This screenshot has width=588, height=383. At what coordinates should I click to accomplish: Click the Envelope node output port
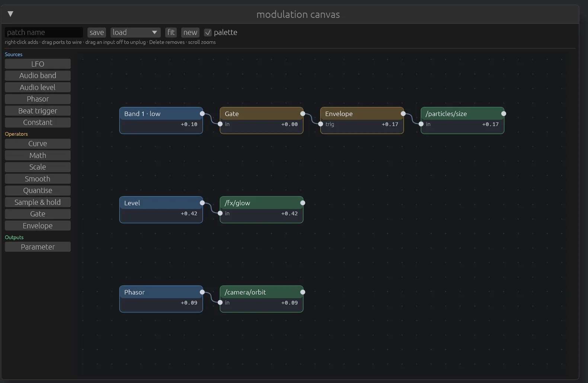click(403, 113)
